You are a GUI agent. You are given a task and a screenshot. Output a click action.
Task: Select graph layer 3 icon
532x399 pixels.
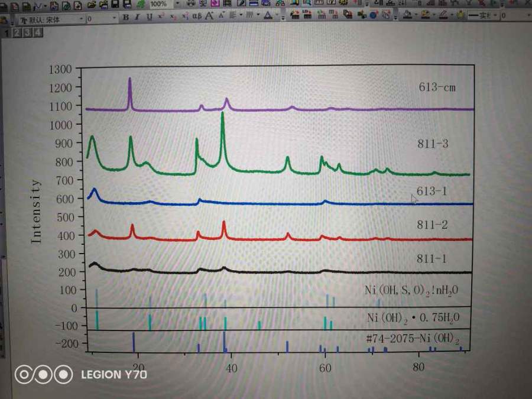[27, 33]
